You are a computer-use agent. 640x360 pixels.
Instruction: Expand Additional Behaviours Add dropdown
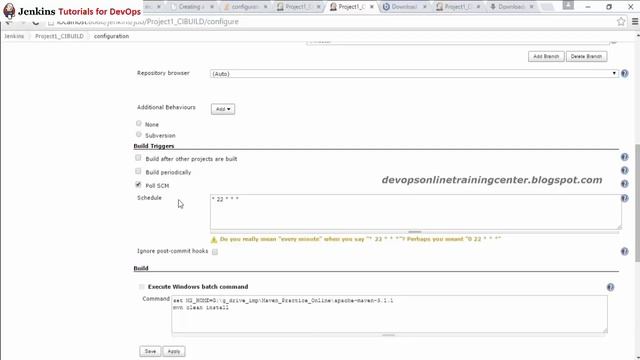tap(223, 109)
